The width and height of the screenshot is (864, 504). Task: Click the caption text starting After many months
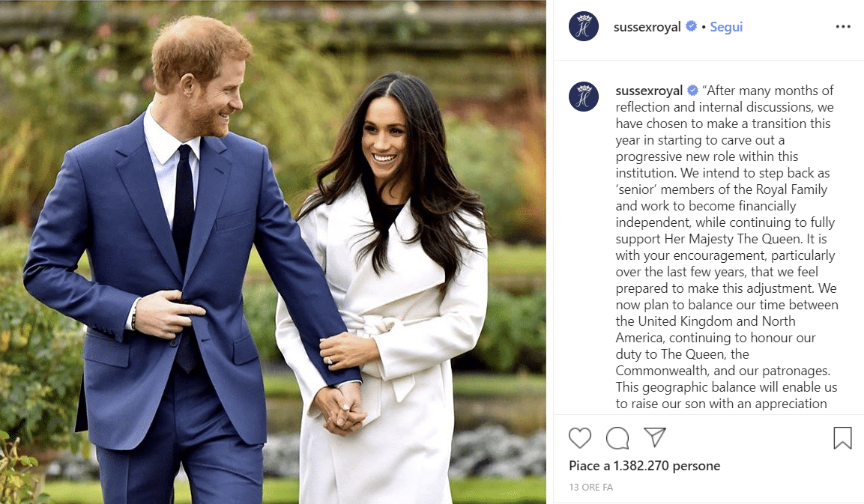pyautogui.click(x=727, y=247)
